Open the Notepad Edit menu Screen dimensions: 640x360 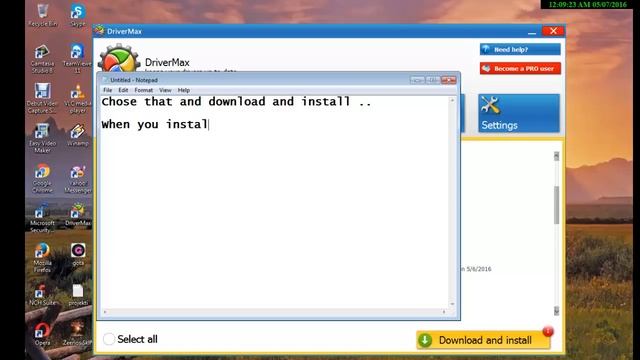[123, 90]
